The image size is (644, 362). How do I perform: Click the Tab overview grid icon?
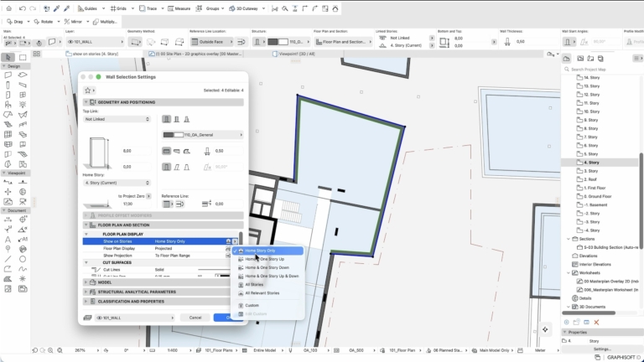[x=37, y=54]
